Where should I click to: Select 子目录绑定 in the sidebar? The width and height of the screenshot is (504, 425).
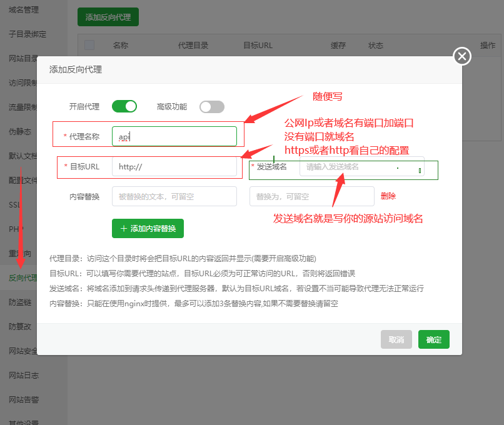[x=28, y=34]
